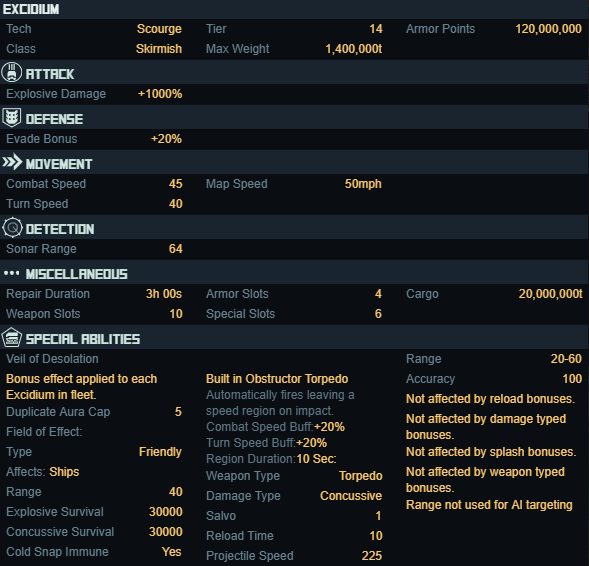Click the Armor Points value 120,000,000

coord(548,29)
